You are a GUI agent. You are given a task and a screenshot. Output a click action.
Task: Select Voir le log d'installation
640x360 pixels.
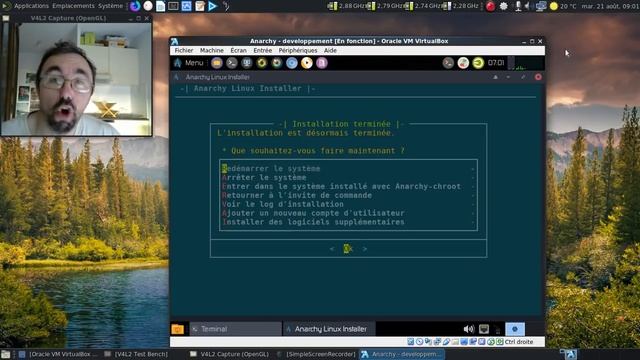coord(348,204)
